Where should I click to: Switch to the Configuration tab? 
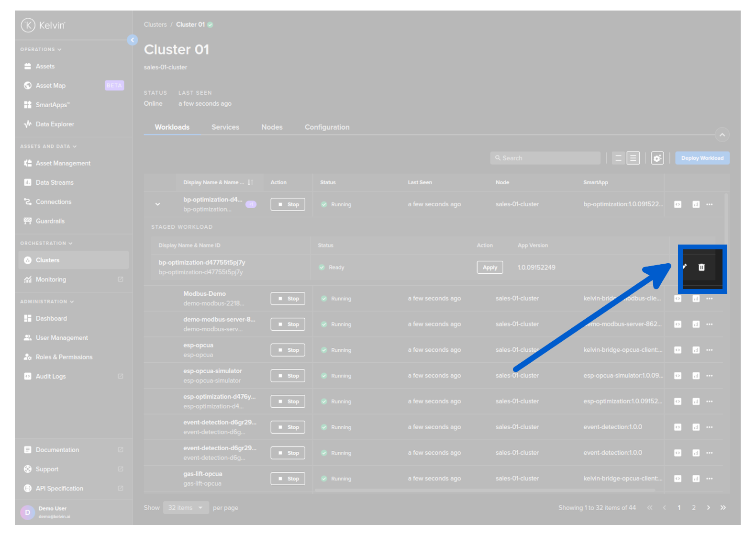pyautogui.click(x=327, y=127)
